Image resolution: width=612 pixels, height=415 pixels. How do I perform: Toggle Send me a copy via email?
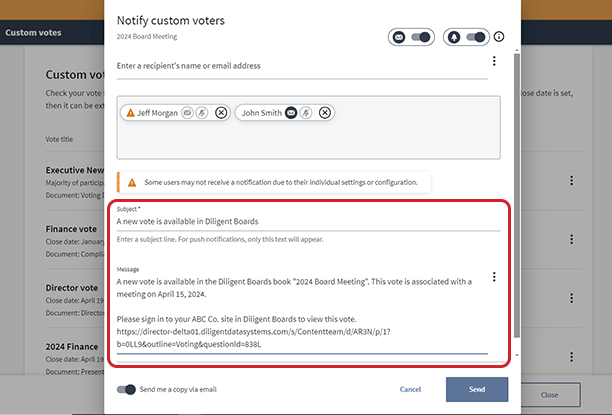pyautogui.click(x=126, y=389)
